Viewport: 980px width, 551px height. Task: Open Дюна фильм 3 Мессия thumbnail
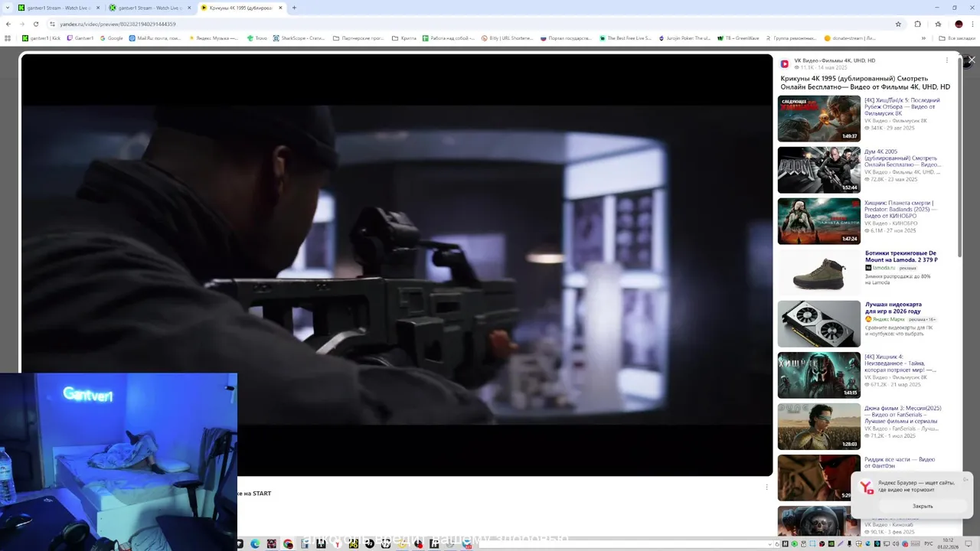click(819, 426)
